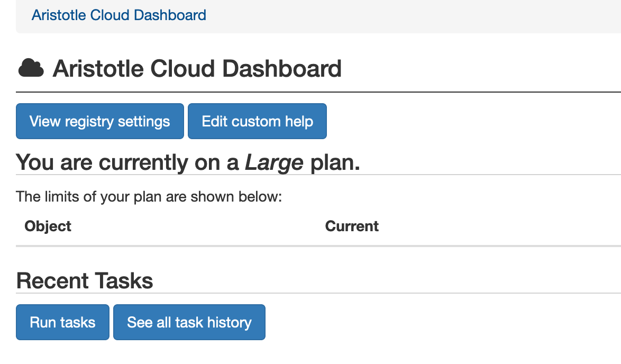This screenshot has width=621, height=364.
Task: Click the word 'custom' on the help button
Action: (x=257, y=121)
